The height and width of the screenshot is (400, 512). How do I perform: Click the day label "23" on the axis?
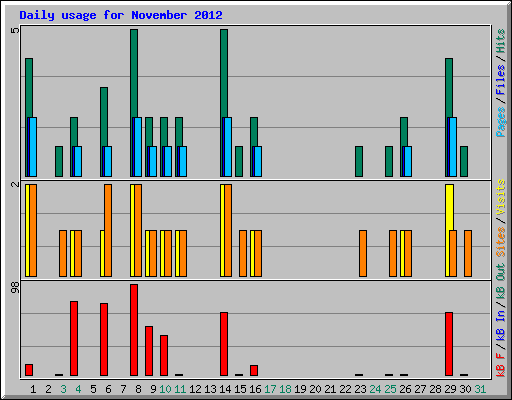[x=360, y=389]
